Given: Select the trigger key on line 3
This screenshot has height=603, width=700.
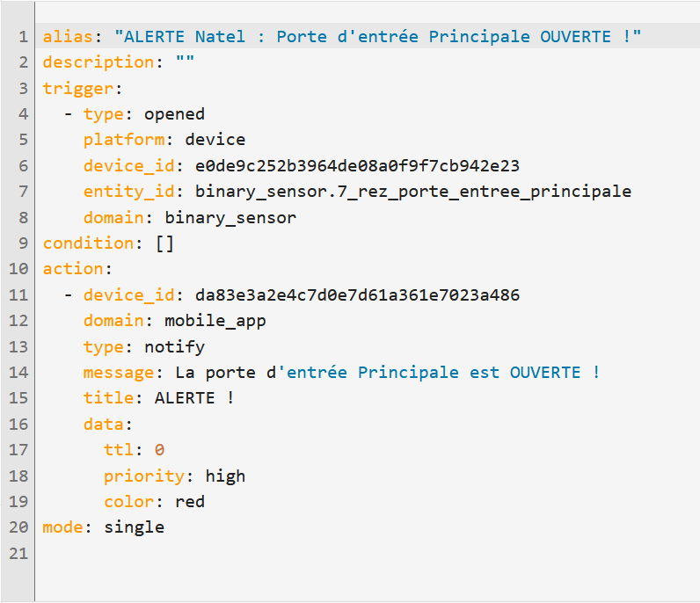Looking at the screenshot, I should pyautogui.click(x=78, y=89).
